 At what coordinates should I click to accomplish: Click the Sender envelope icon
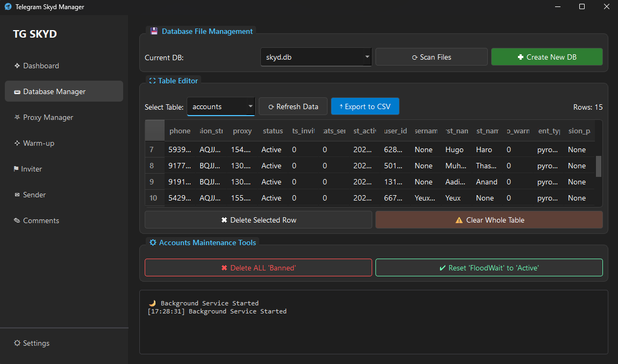point(17,195)
